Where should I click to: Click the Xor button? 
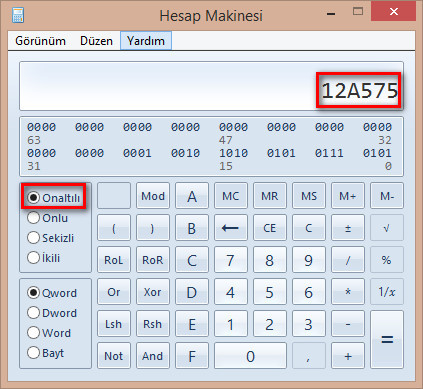point(153,292)
